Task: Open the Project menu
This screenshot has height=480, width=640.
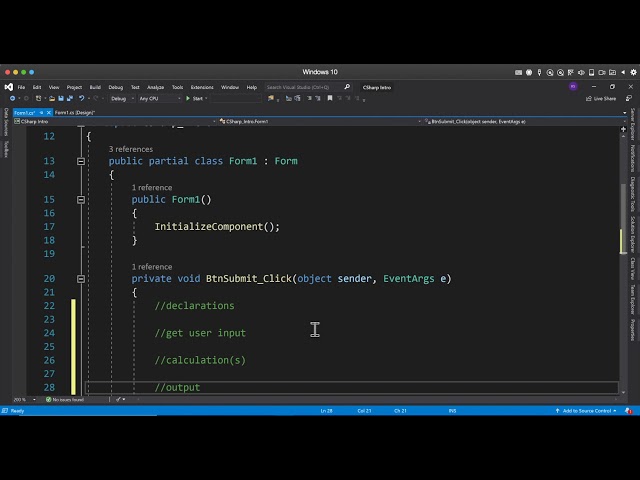Action: coord(74,87)
